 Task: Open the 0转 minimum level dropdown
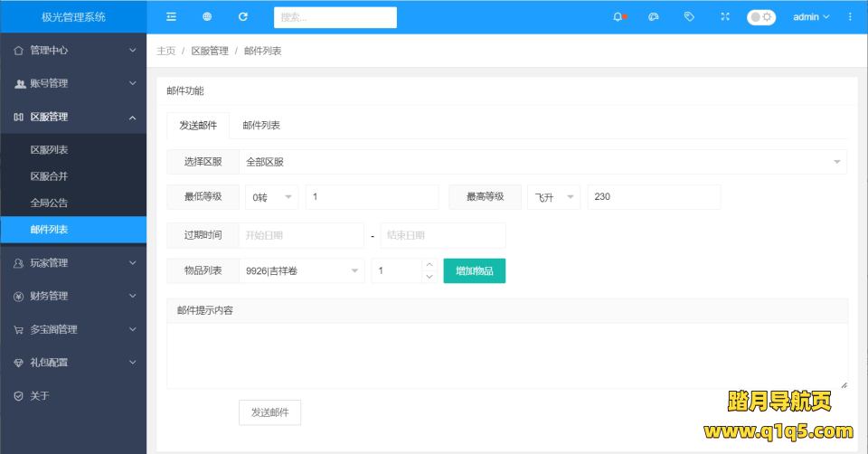(x=271, y=196)
